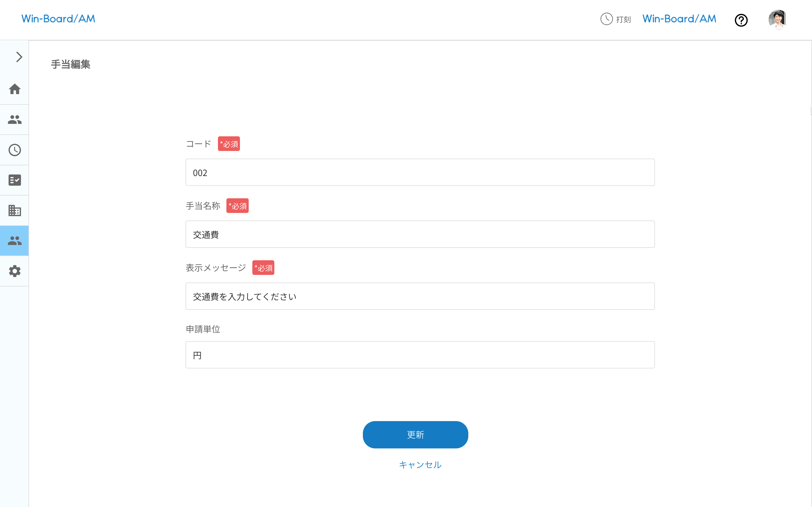Open the attendance clock icon in sidebar
The height and width of the screenshot is (507, 812).
(x=14, y=150)
